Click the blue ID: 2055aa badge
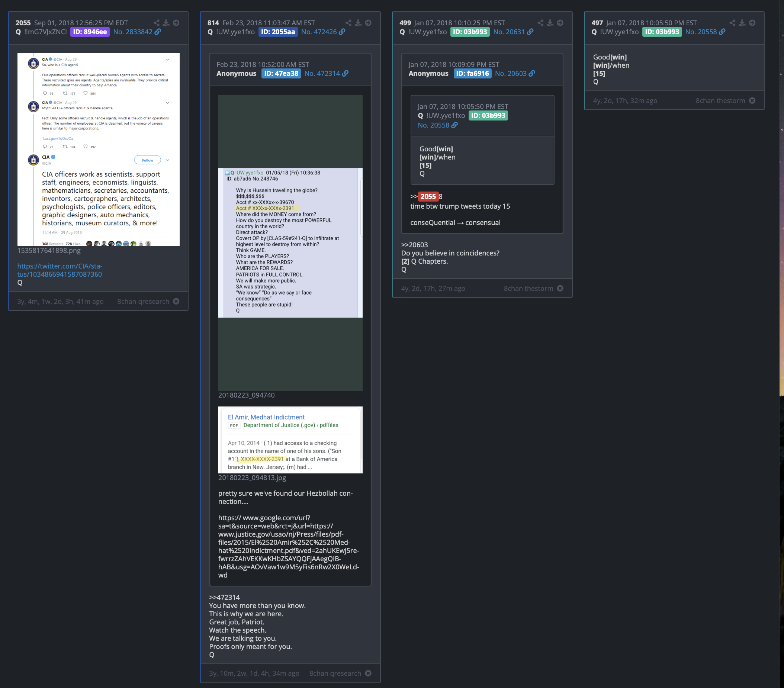This screenshot has width=784, height=688. 278,32
